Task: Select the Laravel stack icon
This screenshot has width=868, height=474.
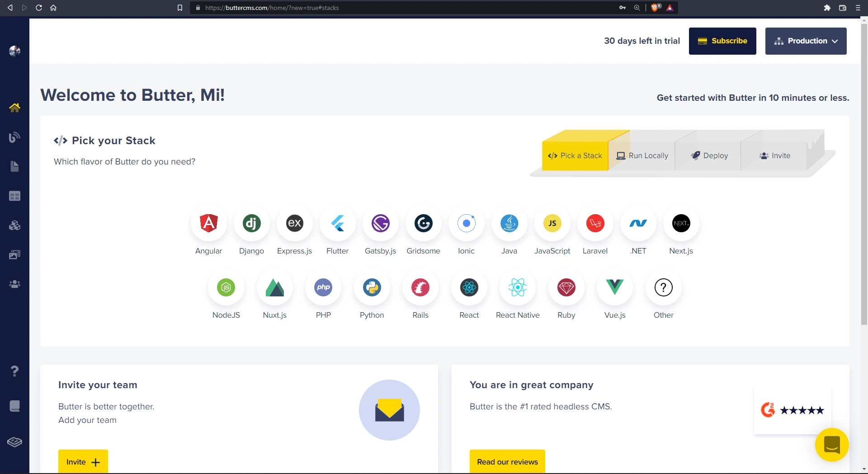Action: tap(595, 223)
